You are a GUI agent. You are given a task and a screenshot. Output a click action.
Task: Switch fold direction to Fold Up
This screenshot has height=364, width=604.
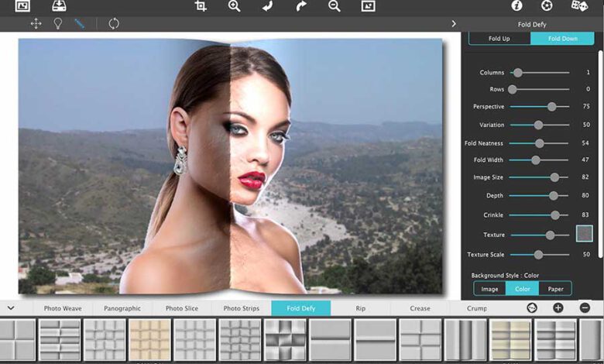499,38
